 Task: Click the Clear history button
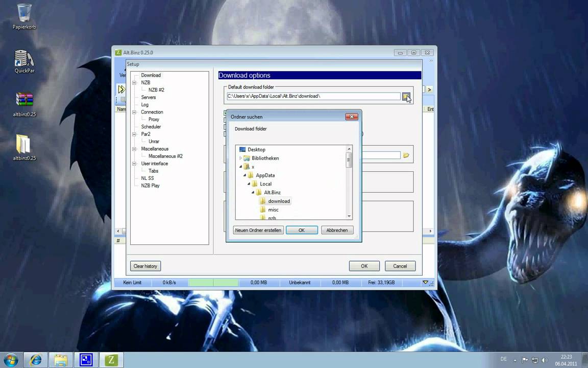145,266
